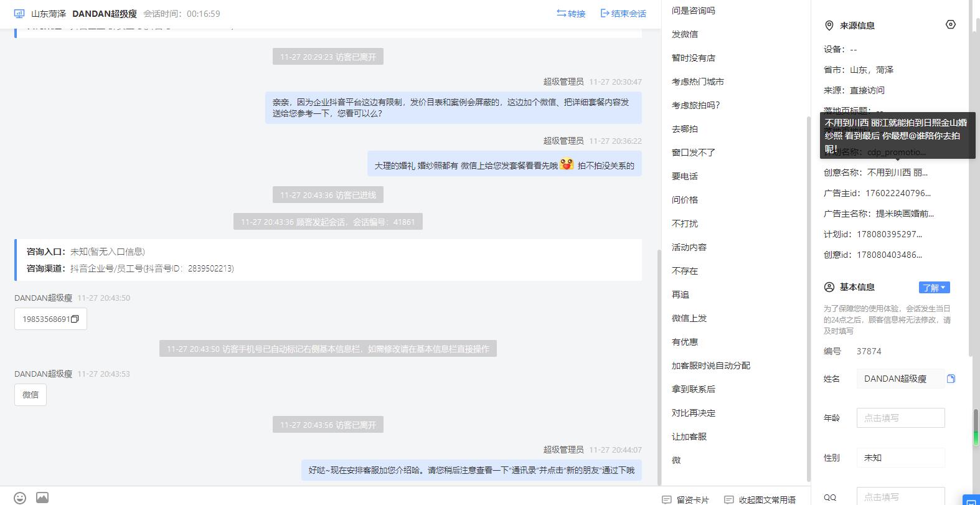Viewport: 980px width, 505px height.
Task: Click the image upload icon
Action: point(42,498)
